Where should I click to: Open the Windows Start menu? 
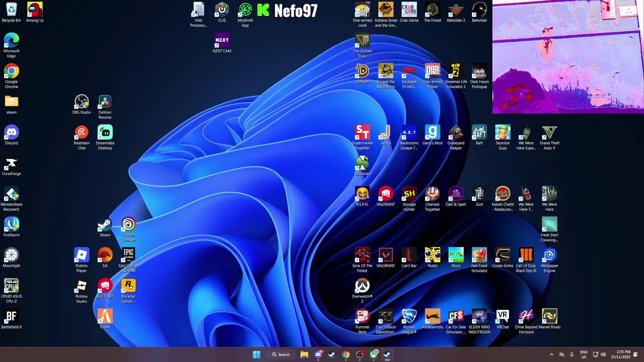(x=257, y=354)
